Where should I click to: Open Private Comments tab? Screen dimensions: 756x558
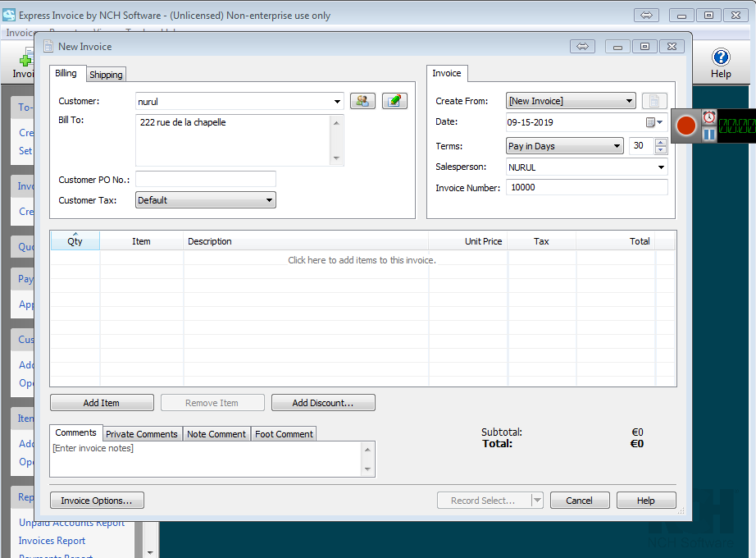[142, 434]
